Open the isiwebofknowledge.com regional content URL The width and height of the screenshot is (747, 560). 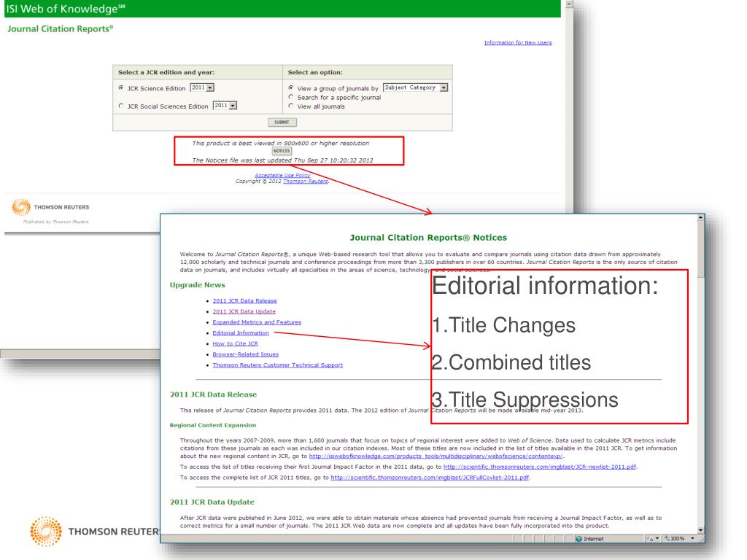click(x=436, y=456)
